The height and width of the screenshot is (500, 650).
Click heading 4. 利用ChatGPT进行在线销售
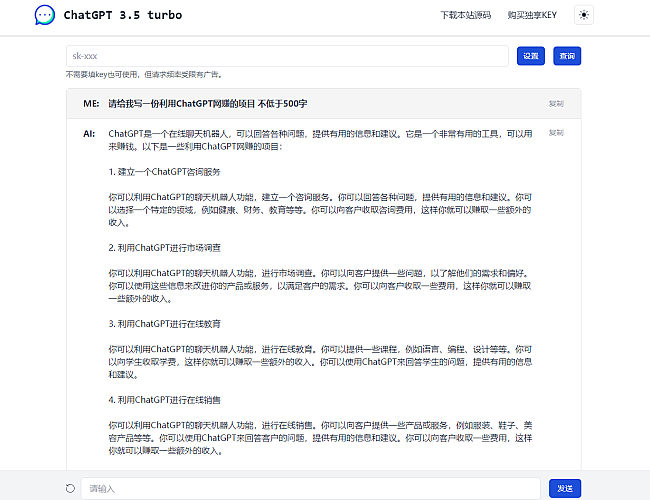164,400
